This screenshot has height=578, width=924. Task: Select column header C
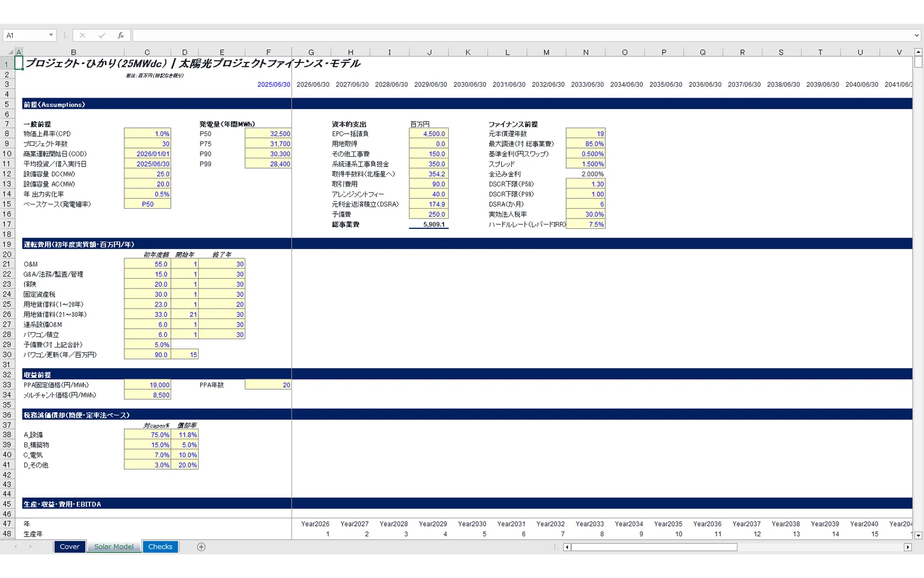pos(147,52)
